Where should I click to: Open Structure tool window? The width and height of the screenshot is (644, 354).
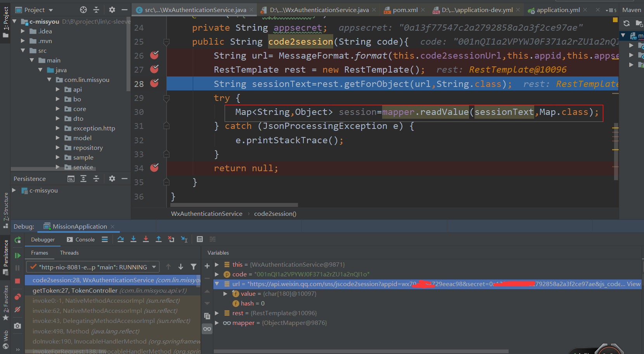(x=5, y=210)
